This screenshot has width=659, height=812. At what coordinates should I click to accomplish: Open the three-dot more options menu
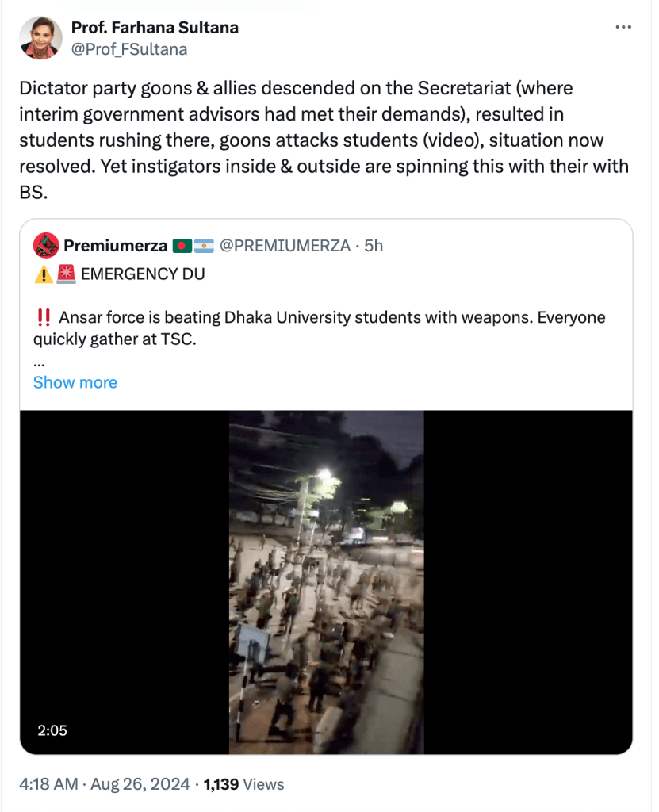point(624,28)
